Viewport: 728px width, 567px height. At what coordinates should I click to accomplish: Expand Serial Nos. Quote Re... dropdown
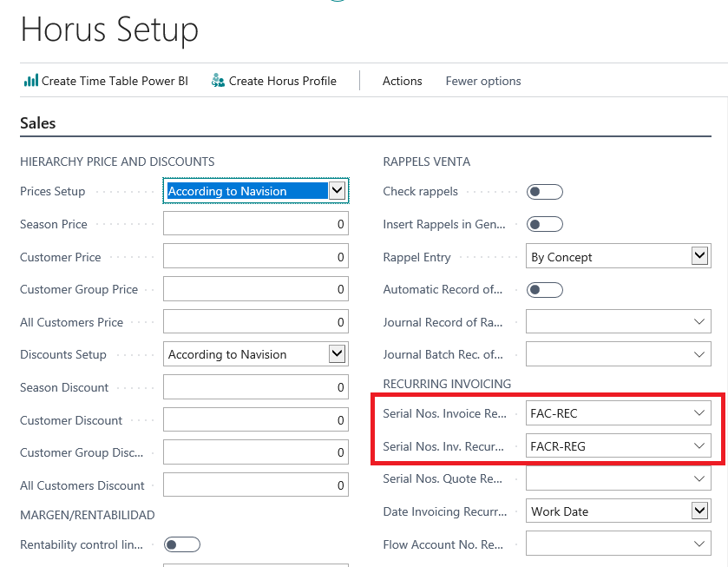coord(699,478)
